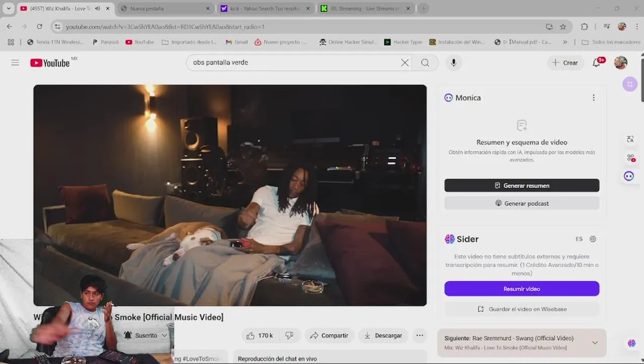Open YouTube bookmark in bookmarks bar
This screenshot has height=364, width=644.
pos(140,42)
